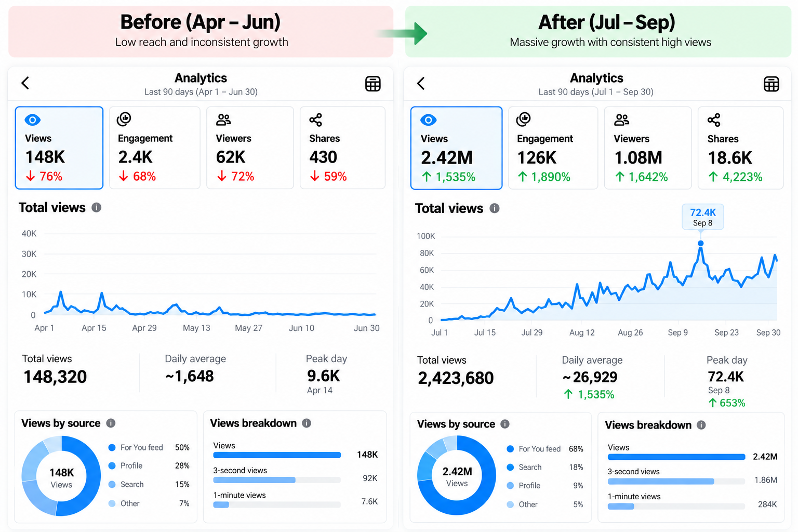798x532 pixels.
Task: Click the 'Apr 15' axis label
Action: [94, 328]
